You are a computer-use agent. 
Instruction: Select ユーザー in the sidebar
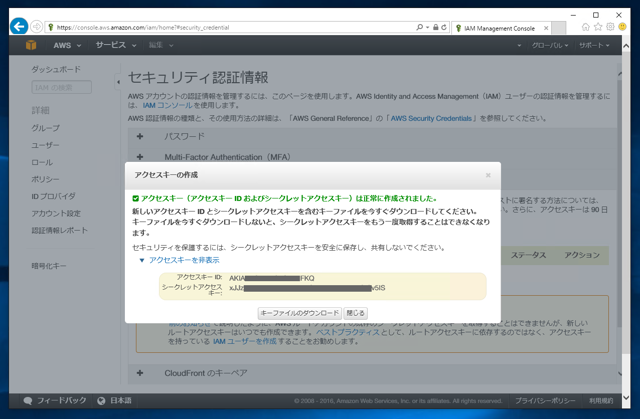click(x=45, y=145)
